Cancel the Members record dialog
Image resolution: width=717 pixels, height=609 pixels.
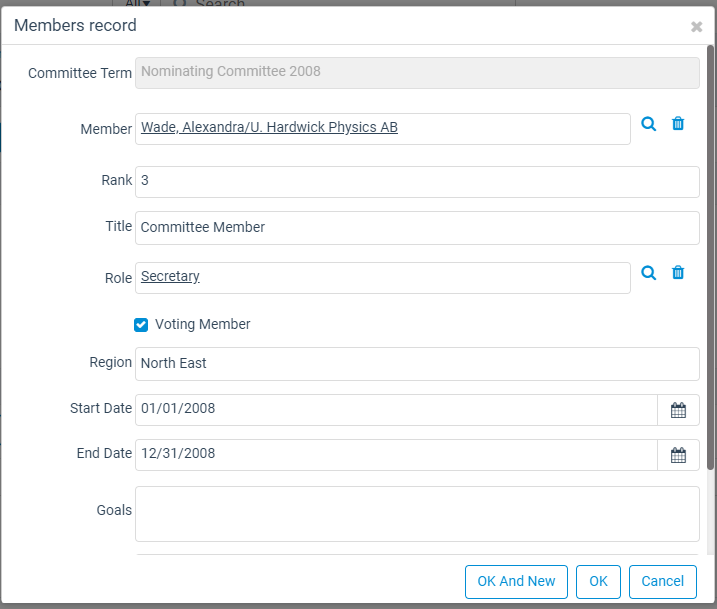click(x=663, y=582)
